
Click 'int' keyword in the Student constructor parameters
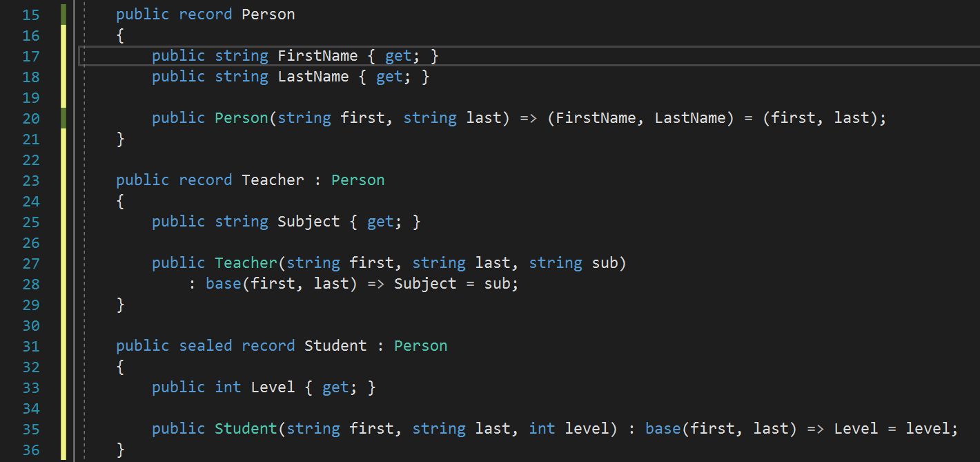coord(542,429)
